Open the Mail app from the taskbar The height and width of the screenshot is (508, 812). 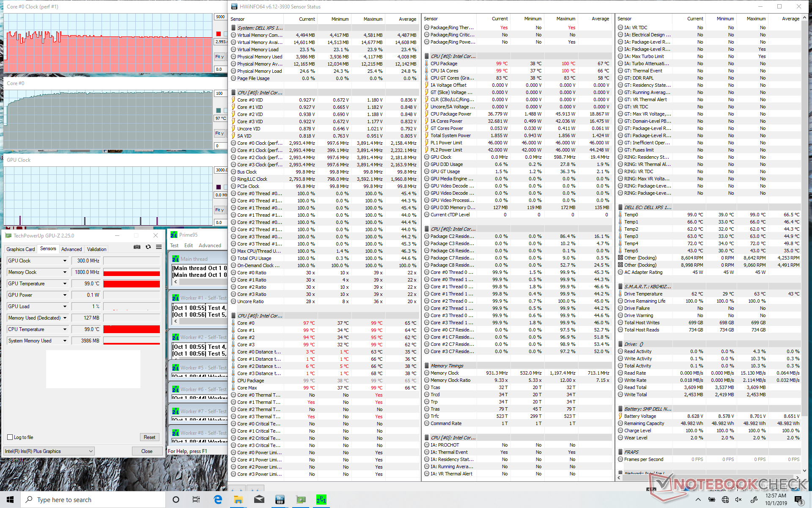click(x=259, y=500)
